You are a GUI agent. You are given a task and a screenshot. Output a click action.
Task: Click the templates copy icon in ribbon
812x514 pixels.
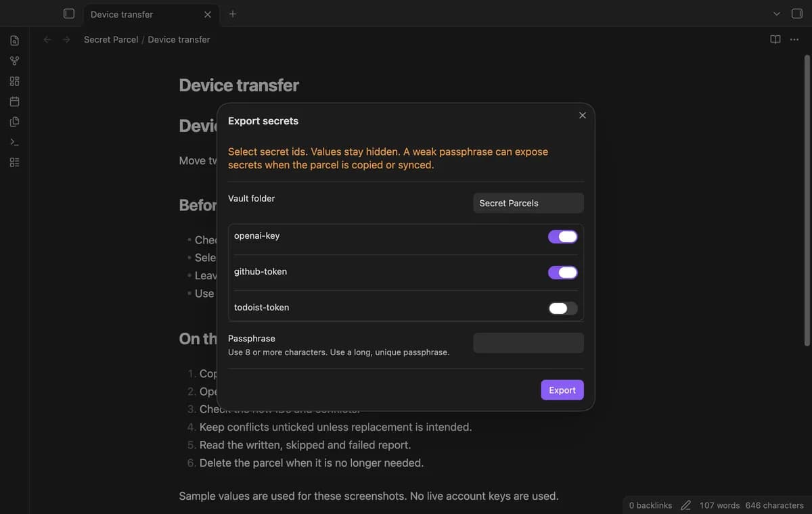[x=14, y=122]
